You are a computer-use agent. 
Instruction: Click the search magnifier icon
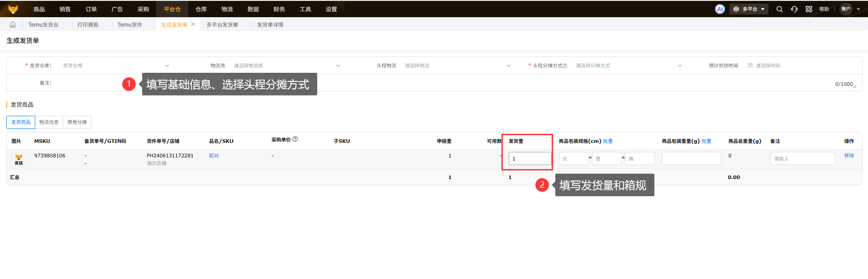coord(779,9)
